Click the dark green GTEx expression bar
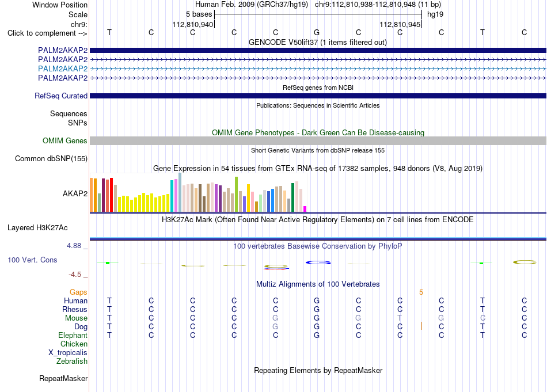Screen dimensions: 547x392 click(293, 197)
